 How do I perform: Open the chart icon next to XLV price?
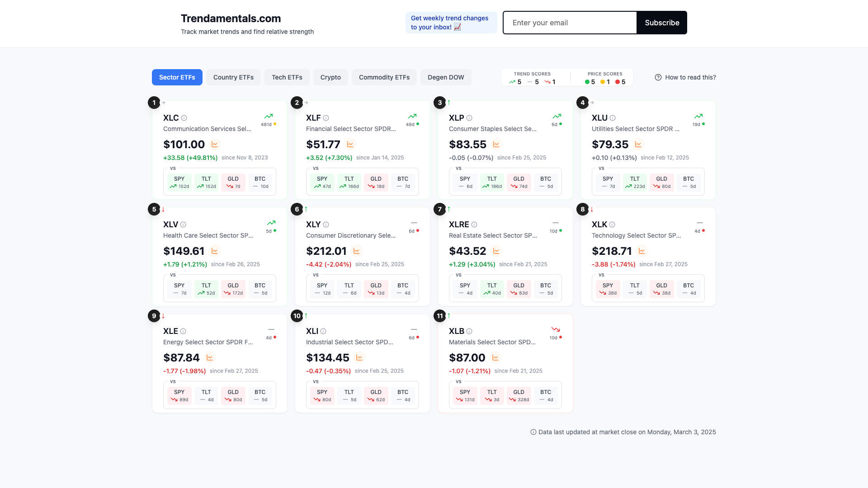click(x=215, y=251)
